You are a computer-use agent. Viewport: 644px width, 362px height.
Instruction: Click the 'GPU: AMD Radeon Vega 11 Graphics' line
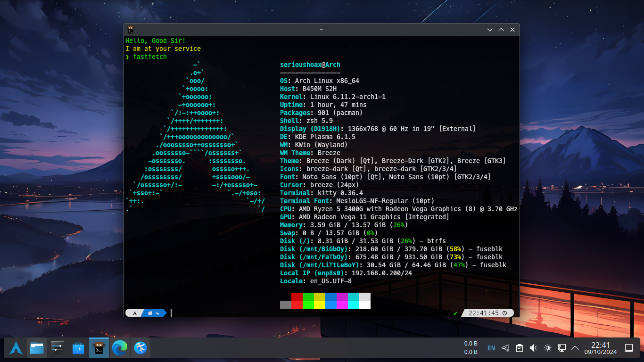click(x=365, y=217)
